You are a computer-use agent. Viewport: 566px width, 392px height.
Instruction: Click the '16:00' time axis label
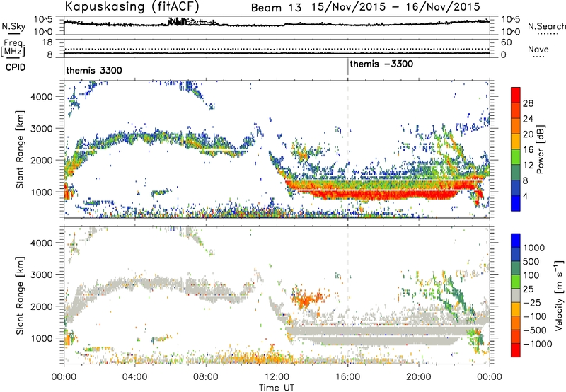[x=347, y=377]
